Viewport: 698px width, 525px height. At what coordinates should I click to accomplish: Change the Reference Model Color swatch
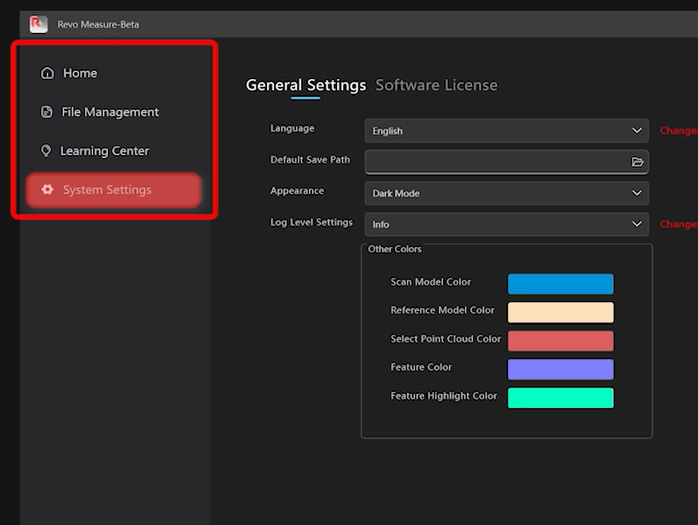pyautogui.click(x=560, y=312)
